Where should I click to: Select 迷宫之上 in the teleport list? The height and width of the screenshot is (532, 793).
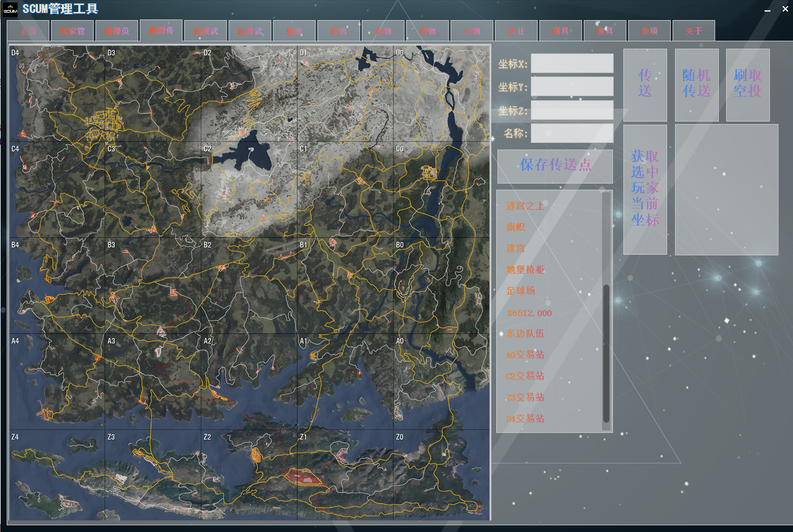(525, 206)
